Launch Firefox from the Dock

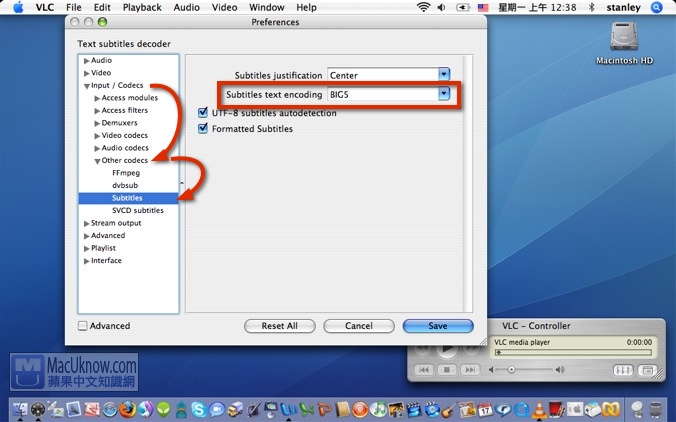128,409
